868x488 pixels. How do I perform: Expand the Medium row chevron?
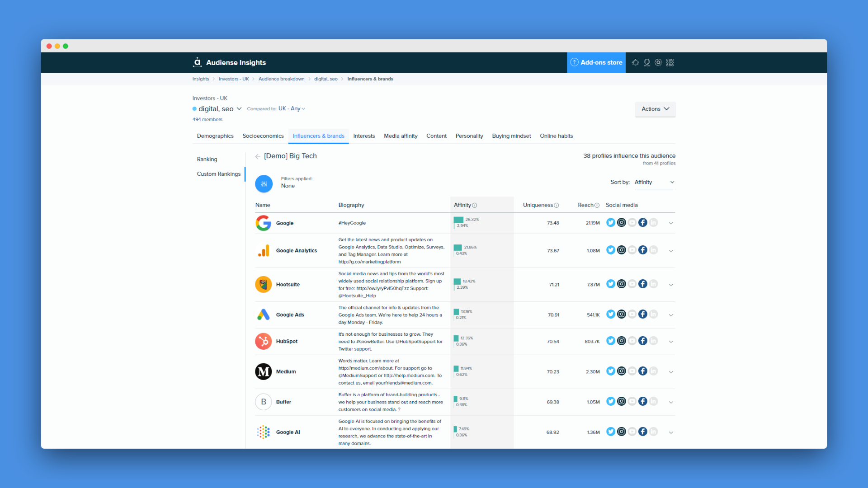pos(671,372)
